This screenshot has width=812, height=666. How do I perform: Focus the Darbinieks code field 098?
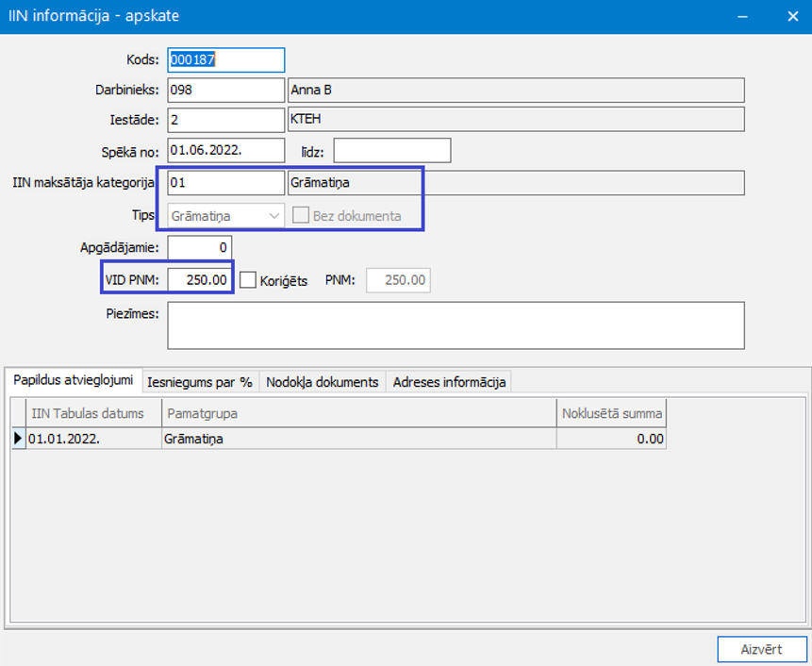[225, 91]
